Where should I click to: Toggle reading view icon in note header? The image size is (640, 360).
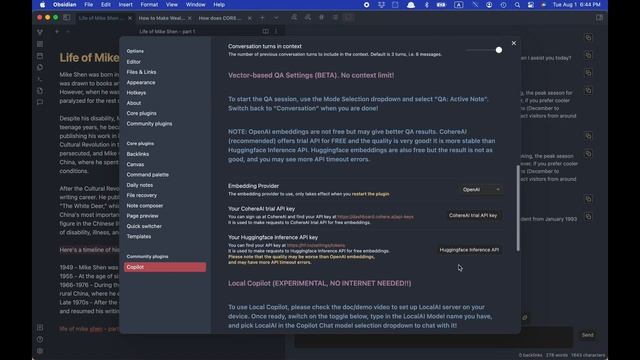(265, 31)
